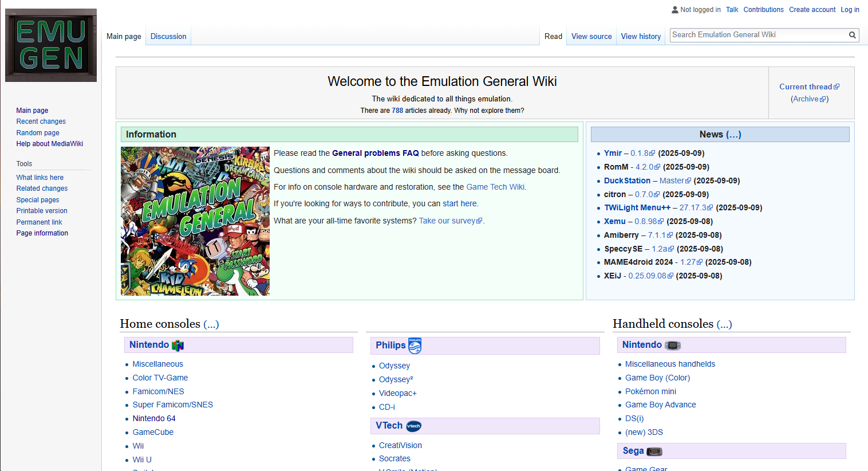Switch to the Discussion tab
Screen dimensions: 868x471
pos(168,36)
